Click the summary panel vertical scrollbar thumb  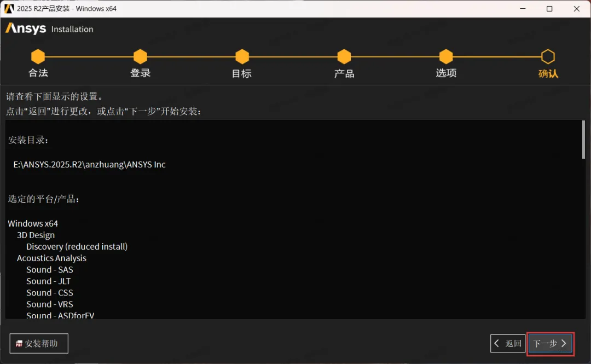(x=583, y=140)
